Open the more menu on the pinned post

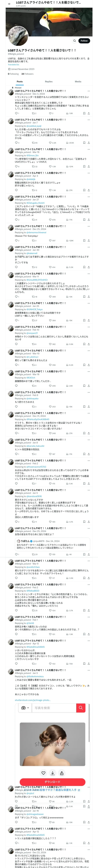click(89, 91)
